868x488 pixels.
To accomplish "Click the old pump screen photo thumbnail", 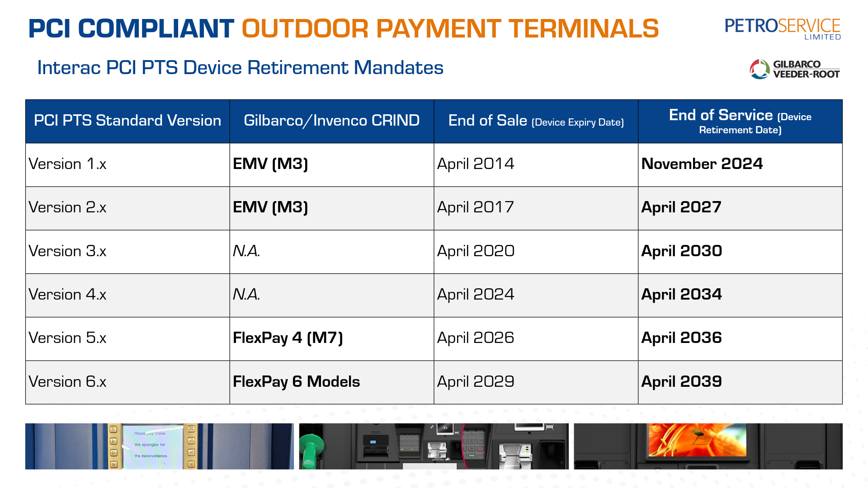I will [159, 446].
